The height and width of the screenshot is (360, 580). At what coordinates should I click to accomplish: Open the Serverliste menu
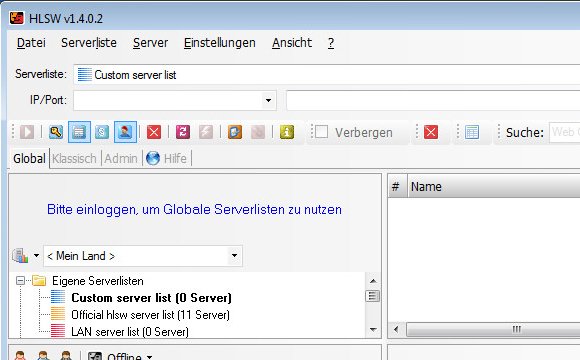(x=89, y=43)
